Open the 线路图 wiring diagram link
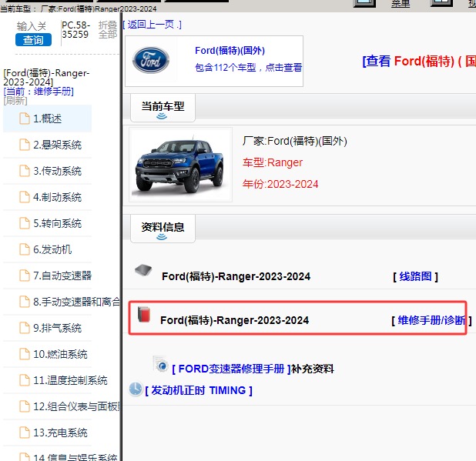 click(x=415, y=276)
